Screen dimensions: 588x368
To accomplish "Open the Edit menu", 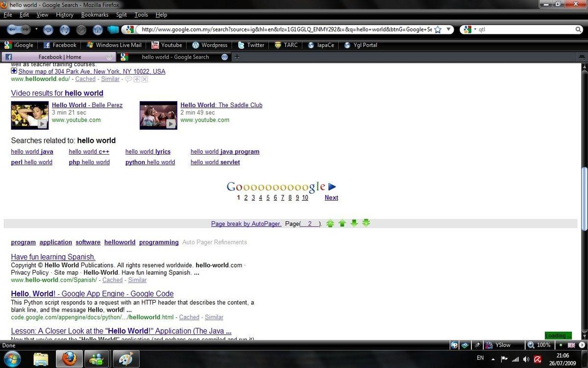I will [x=24, y=15].
